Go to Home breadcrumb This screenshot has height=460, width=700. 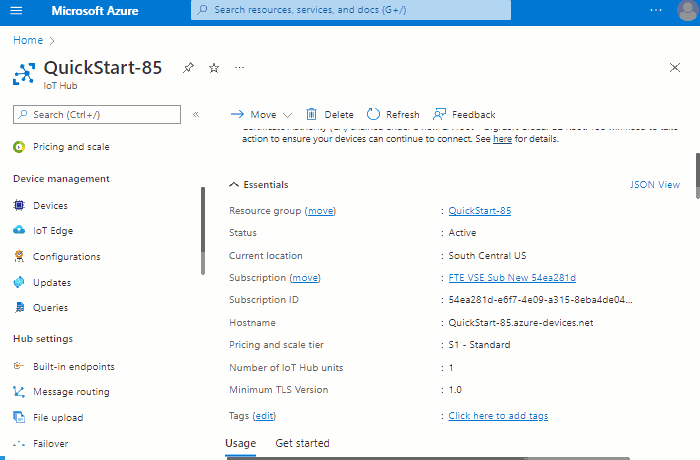28,40
